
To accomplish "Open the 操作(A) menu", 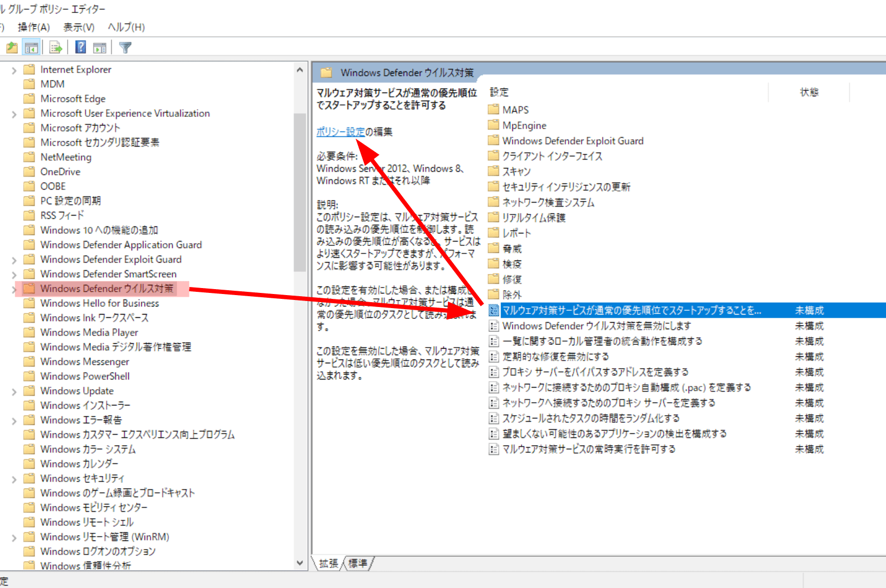I will pos(34,27).
